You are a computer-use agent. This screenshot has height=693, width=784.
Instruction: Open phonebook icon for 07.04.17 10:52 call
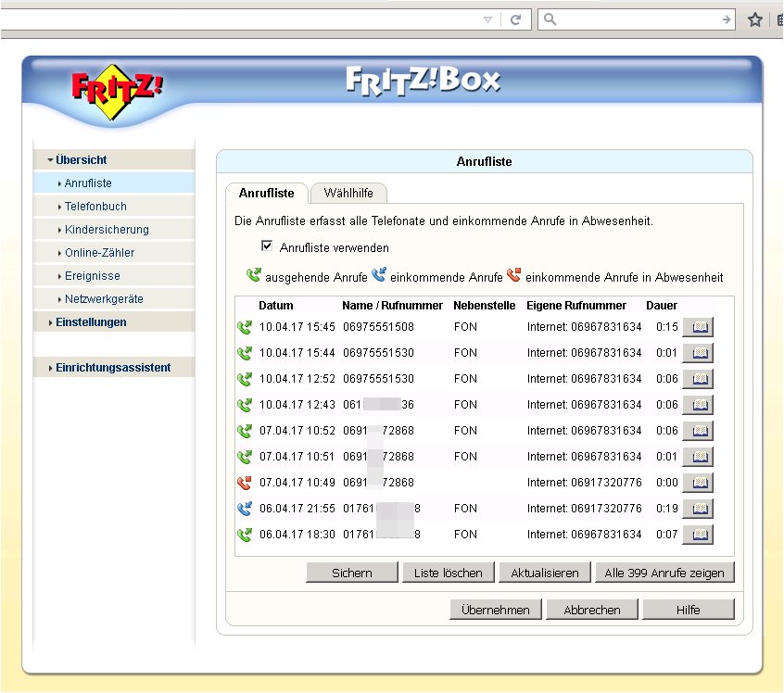(698, 431)
